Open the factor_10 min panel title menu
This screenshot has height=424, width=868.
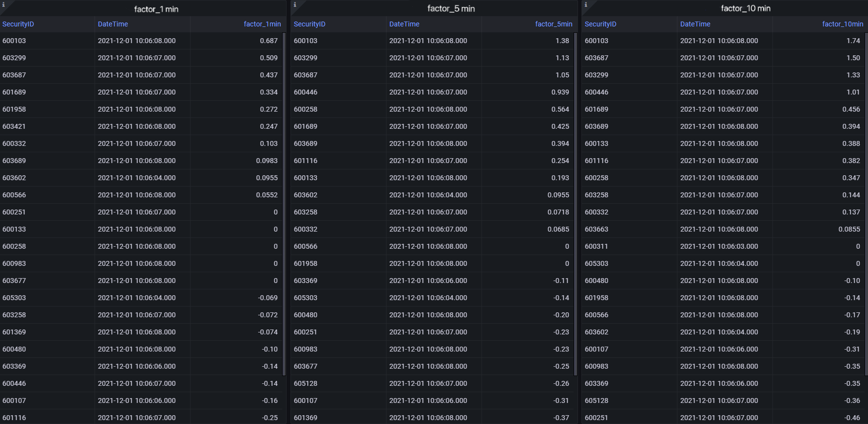pyautogui.click(x=745, y=8)
